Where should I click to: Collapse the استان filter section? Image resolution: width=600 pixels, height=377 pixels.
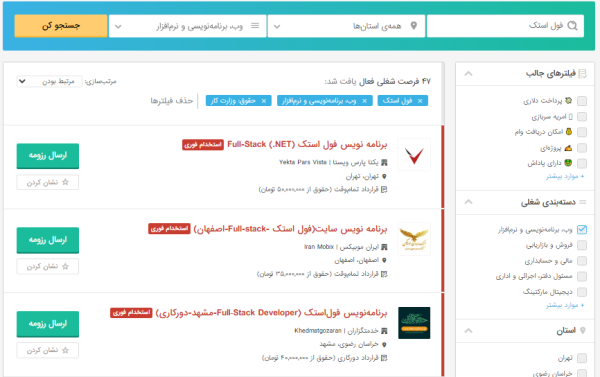click(x=468, y=330)
